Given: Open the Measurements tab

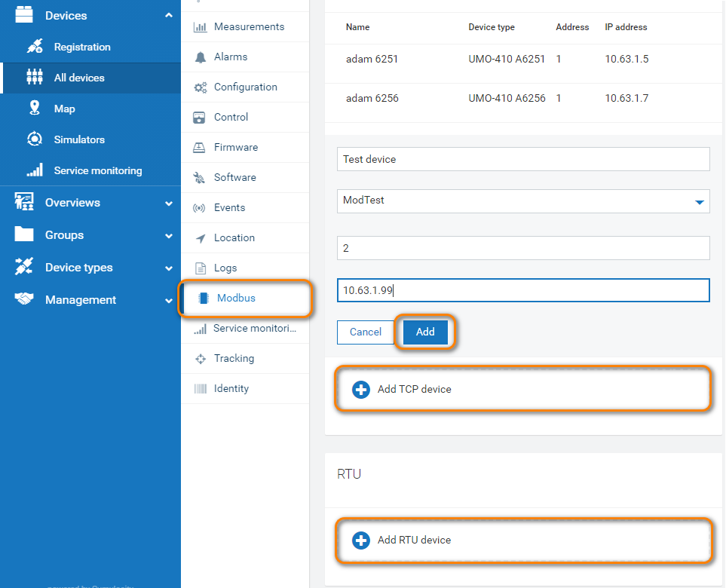Looking at the screenshot, I should [x=245, y=27].
